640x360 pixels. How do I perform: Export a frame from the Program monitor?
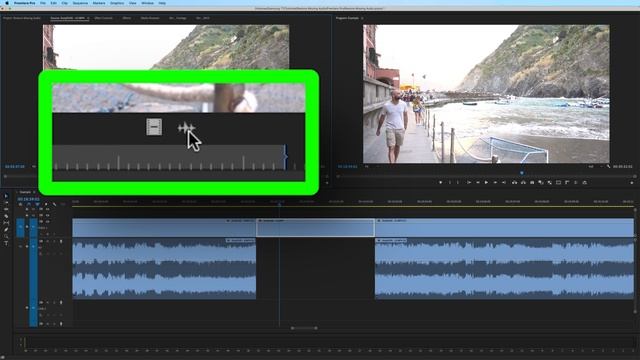[x=532, y=182]
